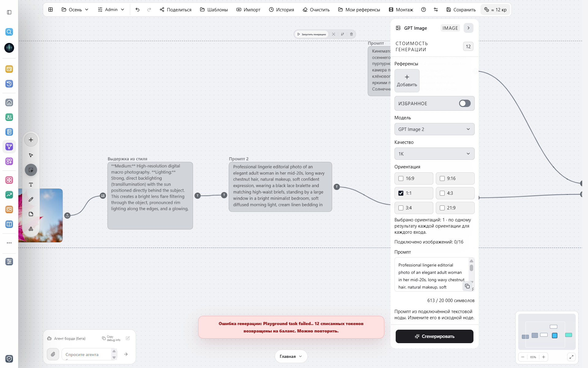Check the 4:3 orientation box
This screenshot has width=588, height=368.
(x=442, y=193)
